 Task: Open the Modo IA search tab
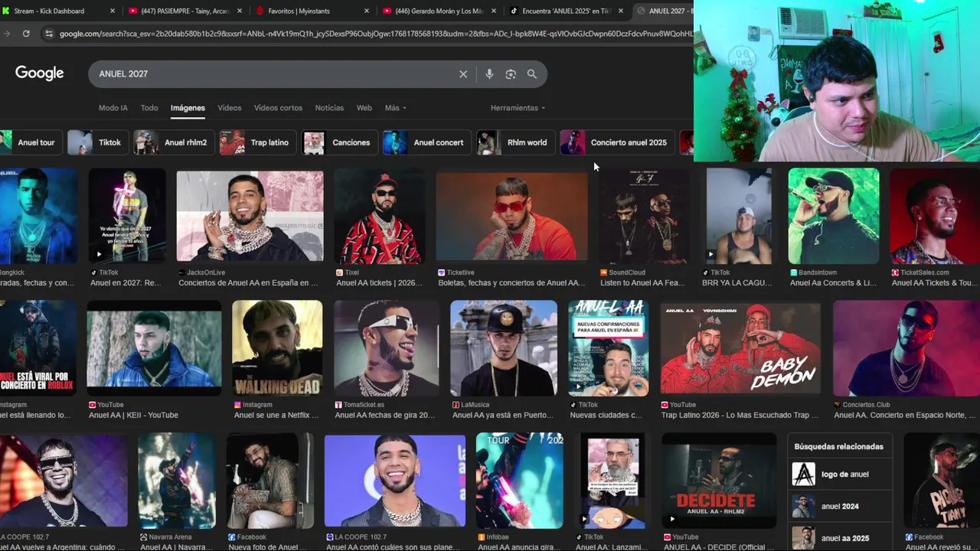pyautogui.click(x=113, y=108)
